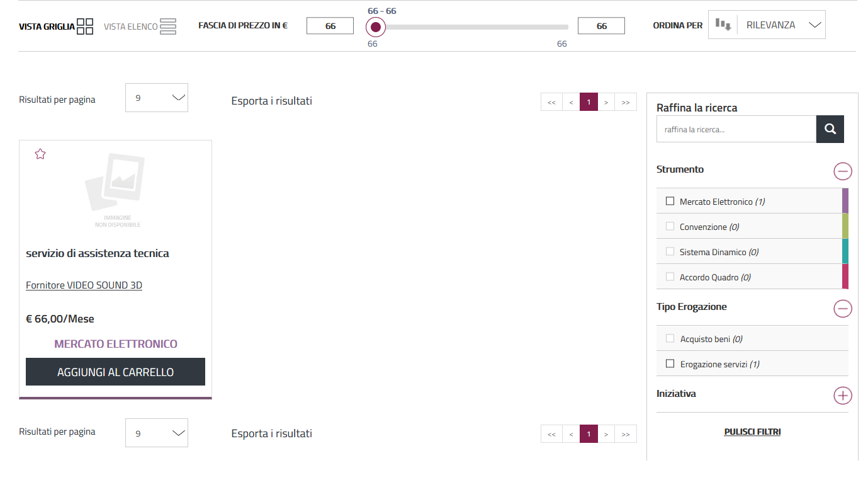This screenshot has width=868, height=492.
Task: Click Aggiungi al carrello button
Action: (x=115, y=372)
